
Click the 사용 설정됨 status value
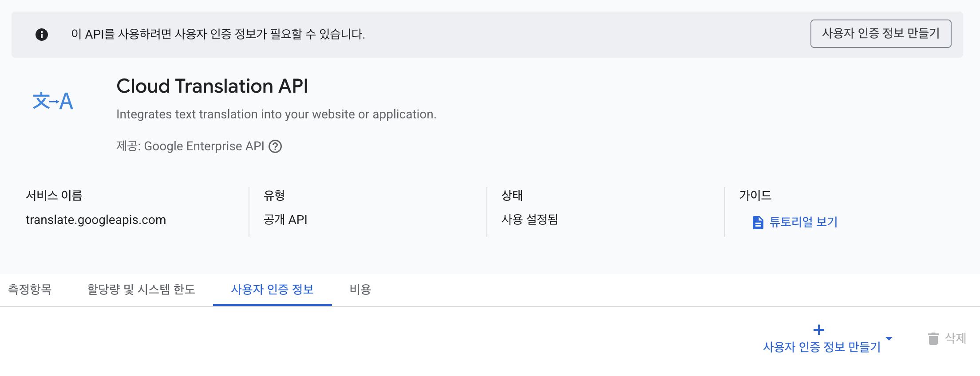pyautogui.click(x=530, y=220)
